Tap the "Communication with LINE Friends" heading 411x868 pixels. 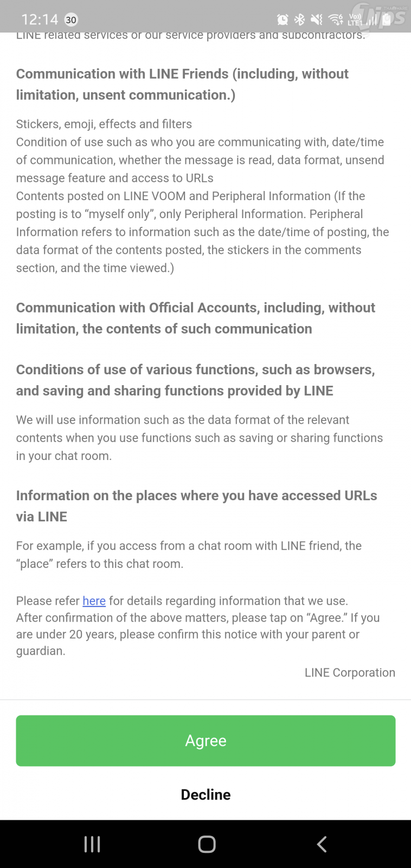coord(182,84)
